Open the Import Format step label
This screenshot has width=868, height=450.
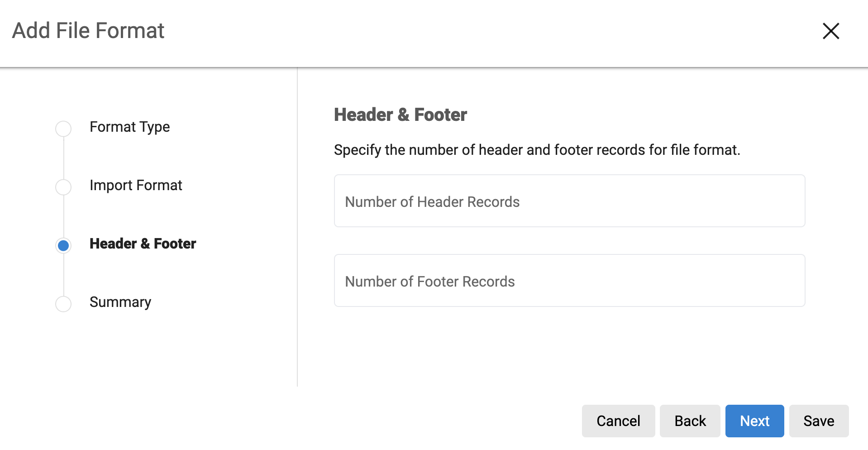point(136,186)
